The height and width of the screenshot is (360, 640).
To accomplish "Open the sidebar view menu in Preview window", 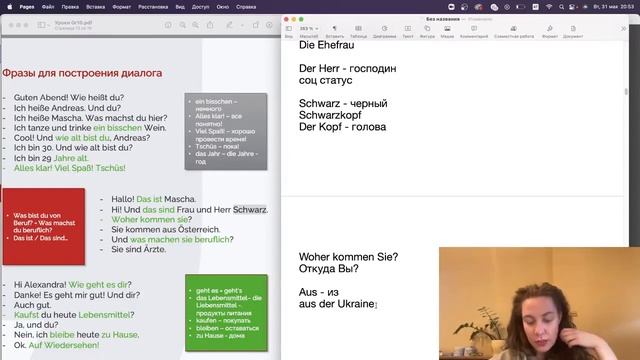I will pos(43,25).
